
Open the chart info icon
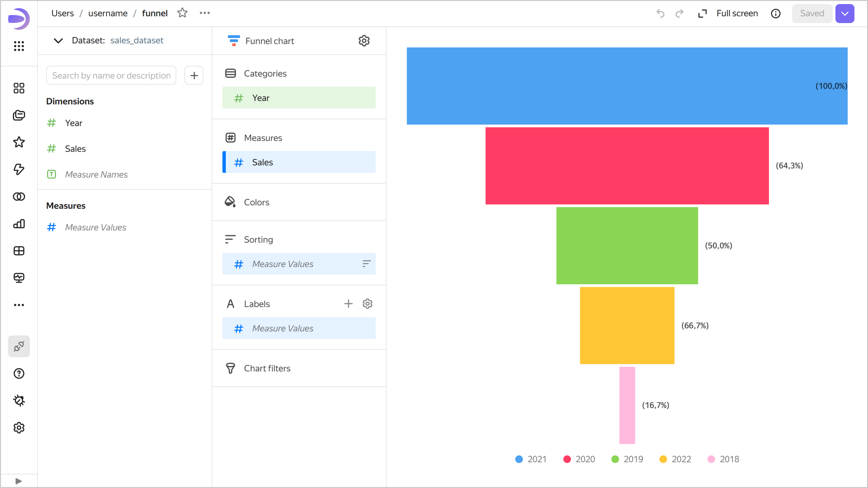point(776,13)
